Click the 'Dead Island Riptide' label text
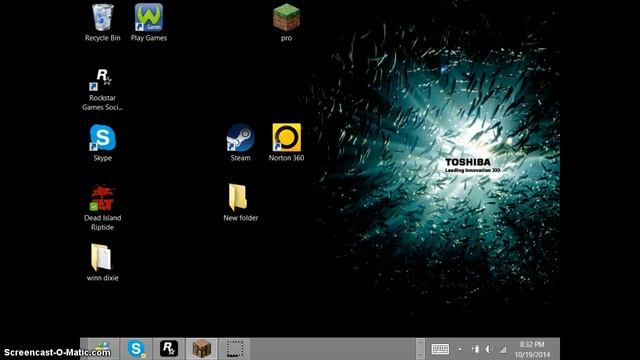640x360 pixels. point(102,222)
